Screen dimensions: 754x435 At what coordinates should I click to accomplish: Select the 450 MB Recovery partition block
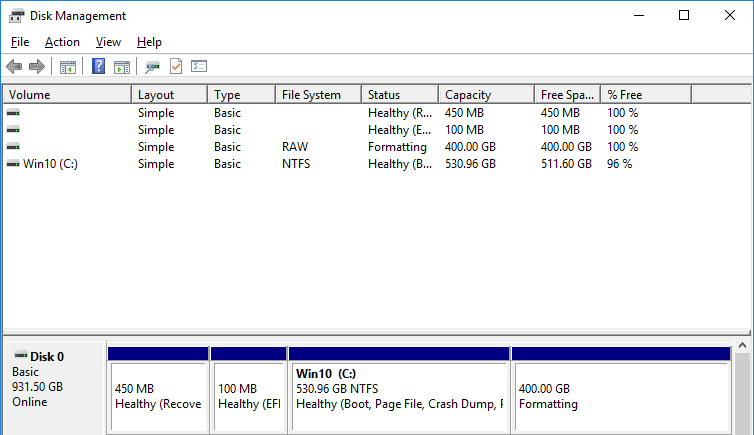coord(158,390)
